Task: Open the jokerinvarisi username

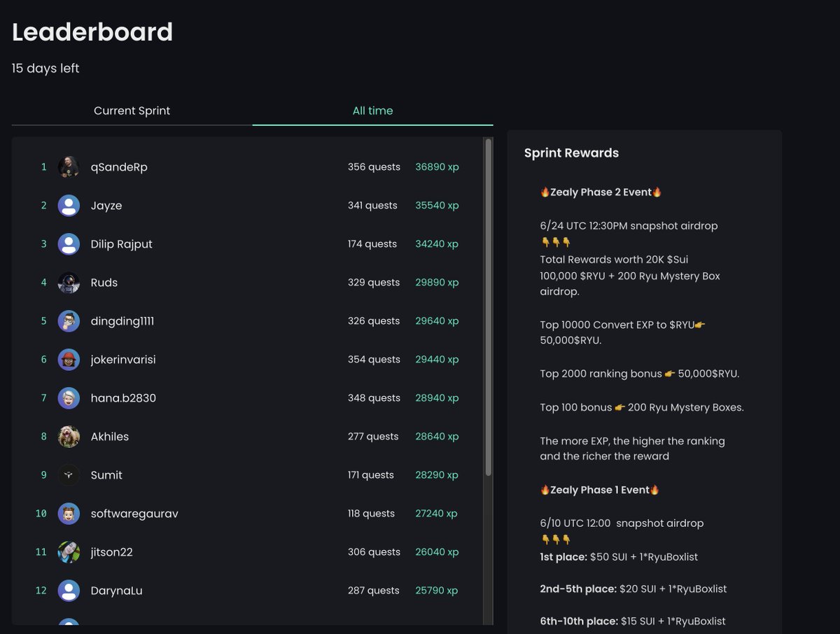Action: pos(123,360)
